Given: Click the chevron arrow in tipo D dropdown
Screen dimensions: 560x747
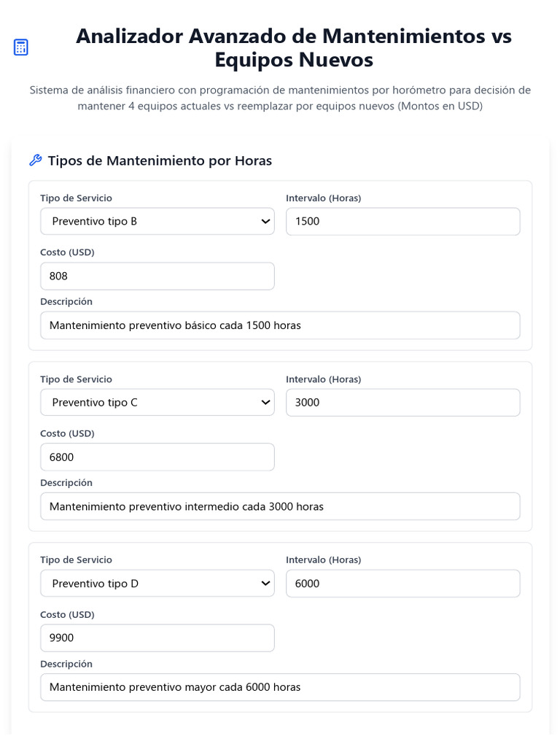Looking at the screenshot, I should (x=265, y=584).
